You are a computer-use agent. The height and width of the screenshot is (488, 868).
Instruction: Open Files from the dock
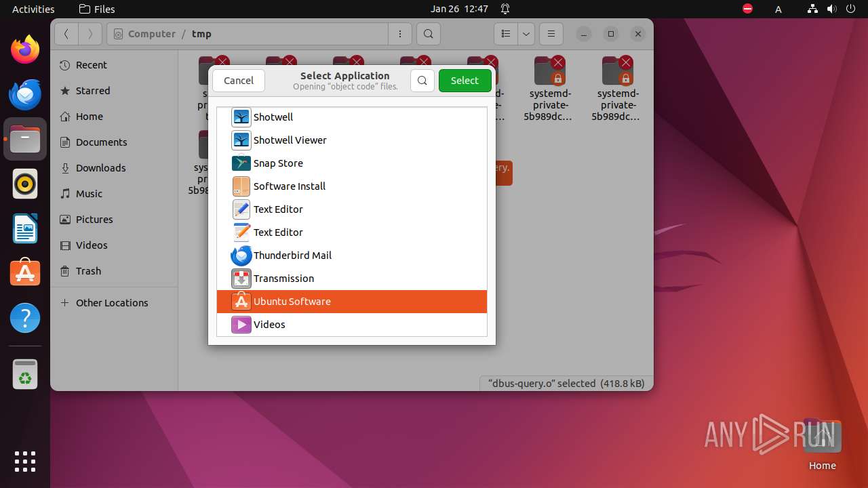tap(25, 139)
